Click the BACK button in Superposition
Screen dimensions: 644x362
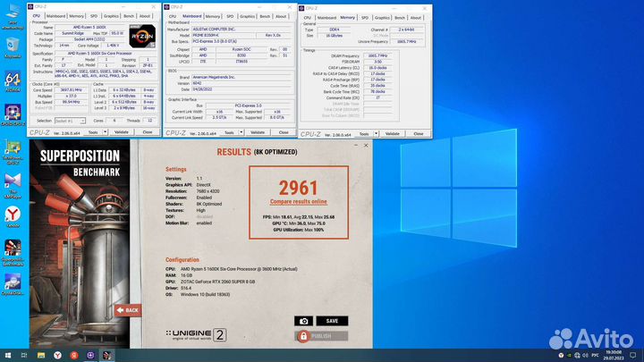[128, 310]
